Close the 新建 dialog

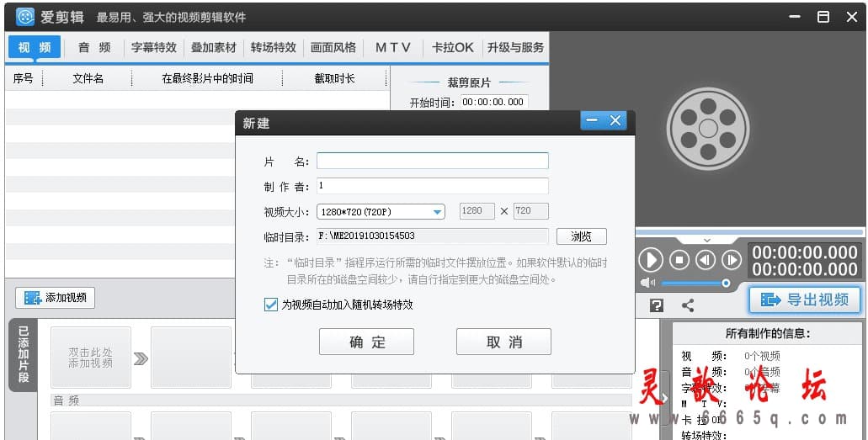click(x=615, y=120)
